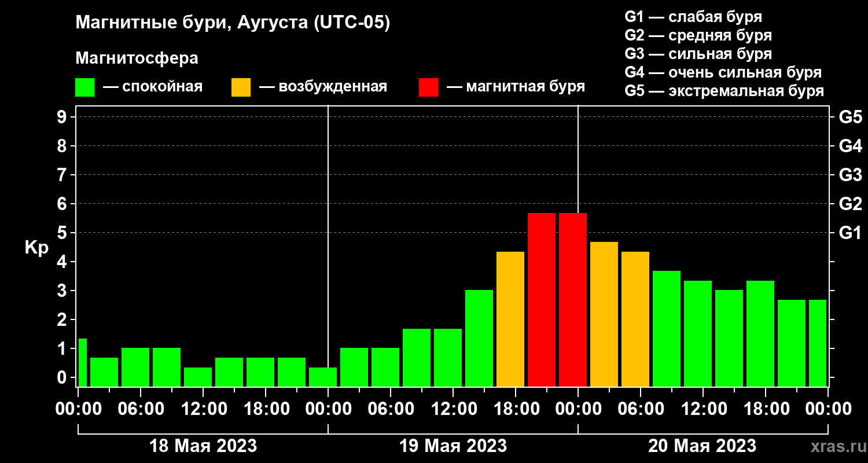Click the '18:00' time label of 18 Мая
This screenshot has width=868, height=463.
pyautogui.click(x=266, y=409)
